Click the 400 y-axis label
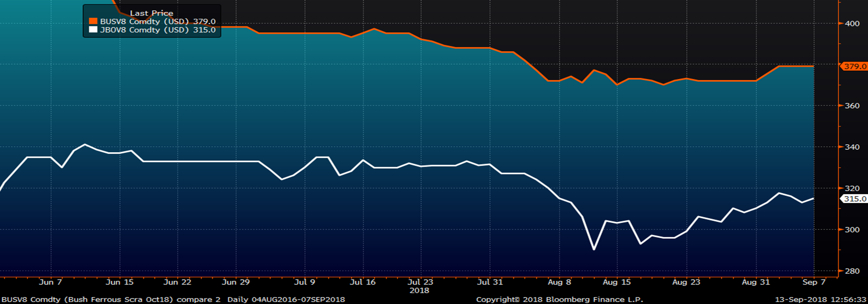This screenshot has width=868, height=304. [852, 23]
